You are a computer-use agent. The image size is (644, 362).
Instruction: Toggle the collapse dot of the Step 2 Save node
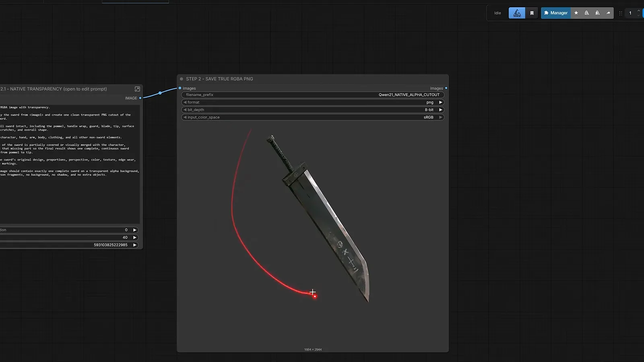tap(182, 79)
